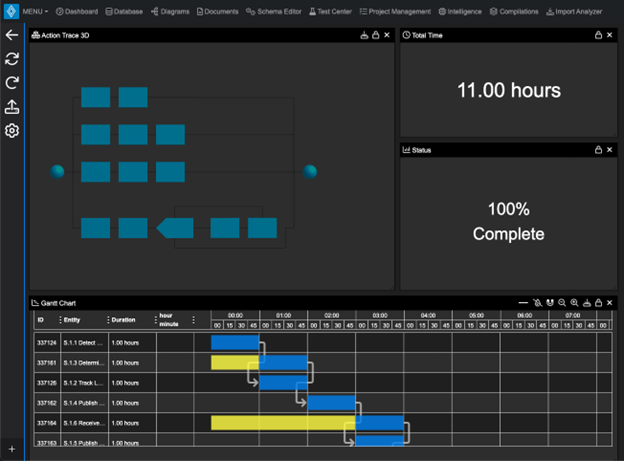Toggle the lock on the Gantt Chart panel

(598, 303)
